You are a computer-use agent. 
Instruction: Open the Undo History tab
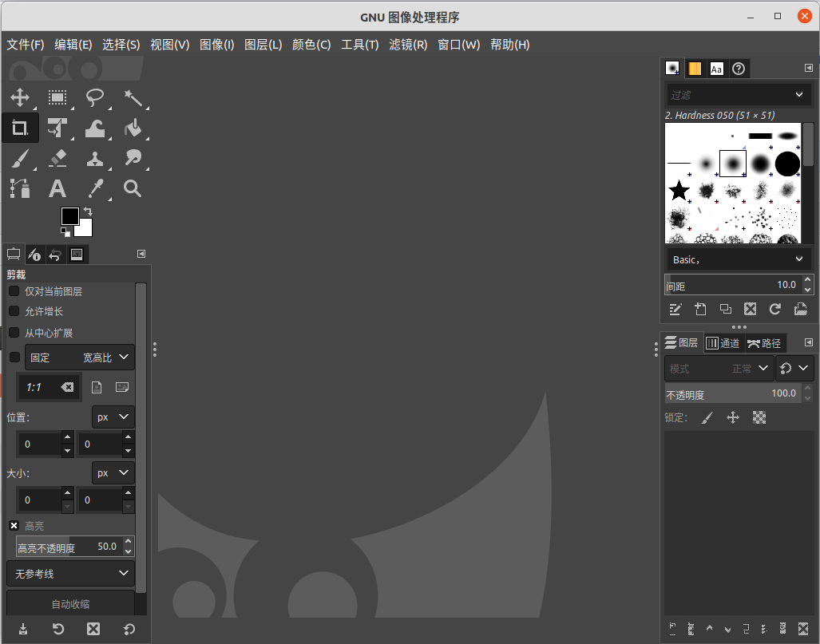(x=55, y=255)
